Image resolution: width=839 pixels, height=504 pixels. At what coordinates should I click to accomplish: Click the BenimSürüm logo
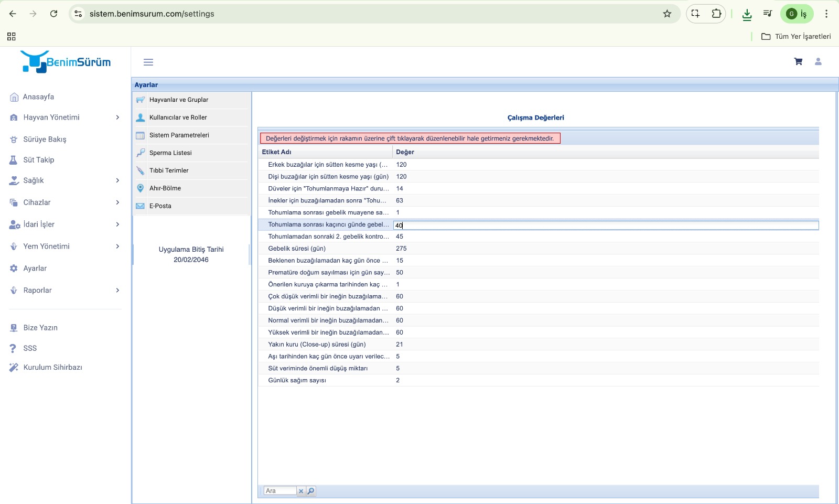[66, 62]
